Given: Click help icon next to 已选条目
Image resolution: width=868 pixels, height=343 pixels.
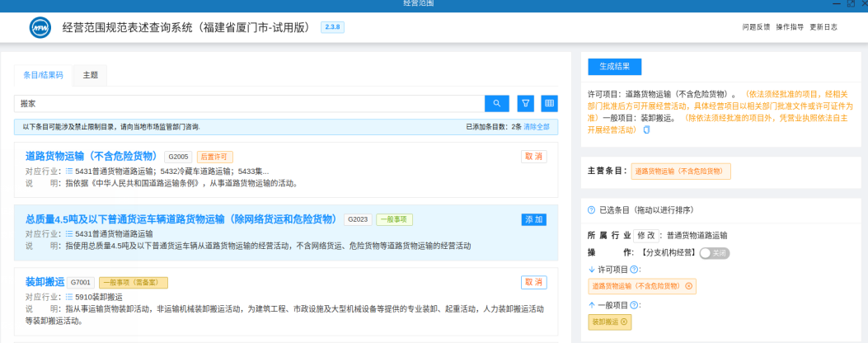Looking at the screenshot, I should pyautogui.click(x=591, y=210).
